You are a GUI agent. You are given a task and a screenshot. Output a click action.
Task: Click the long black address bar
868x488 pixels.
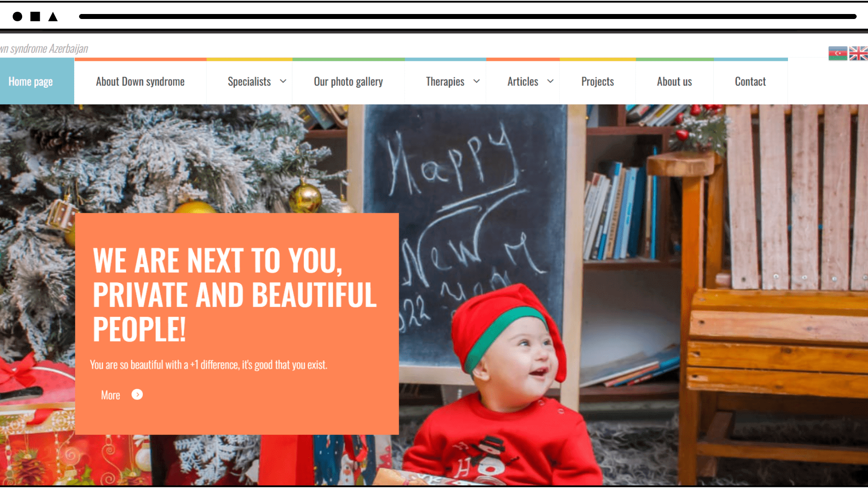(467, 17)
